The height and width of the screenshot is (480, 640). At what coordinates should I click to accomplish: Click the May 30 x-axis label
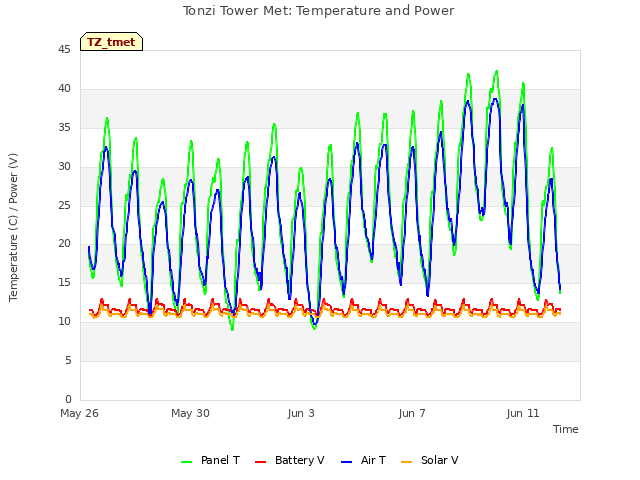[190, 413]
